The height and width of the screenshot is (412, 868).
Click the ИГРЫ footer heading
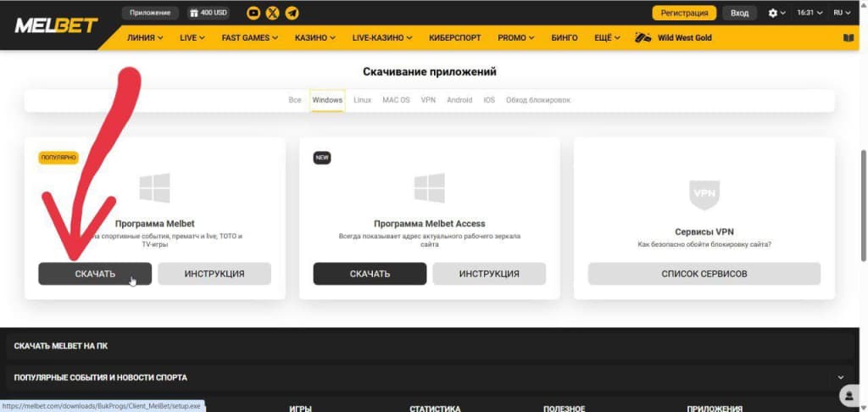pyautogui.click(x=300, y=409)
